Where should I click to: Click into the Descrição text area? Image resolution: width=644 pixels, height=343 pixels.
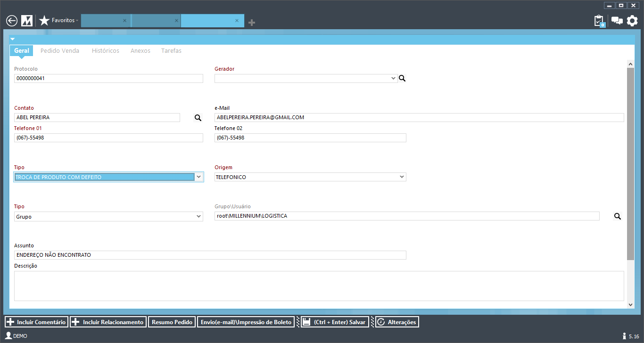coord(319,286)
